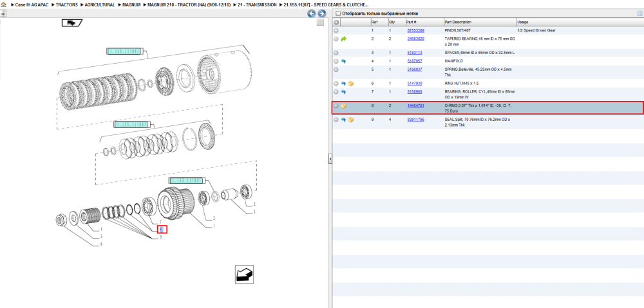Check 'Отобразить только выбранные метки' checkbox
This screenshot has height=308, width=644.
click(x=338, y=14)
